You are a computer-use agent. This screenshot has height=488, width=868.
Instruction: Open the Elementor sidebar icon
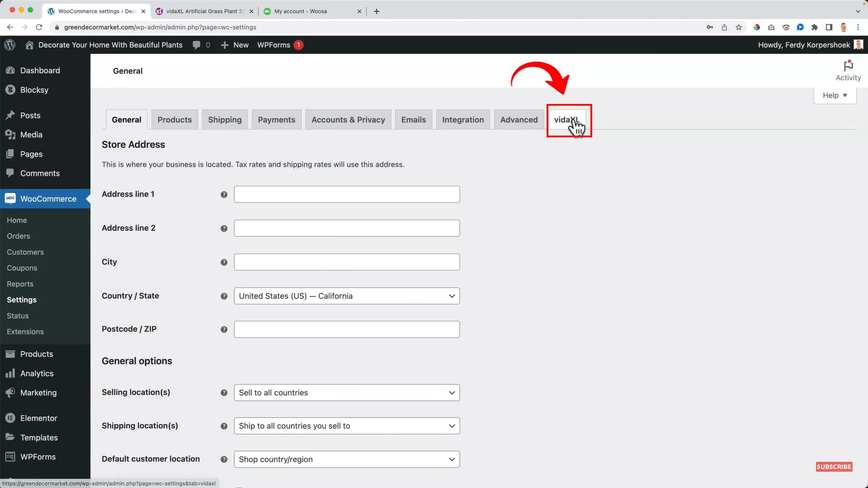(10, 418)
